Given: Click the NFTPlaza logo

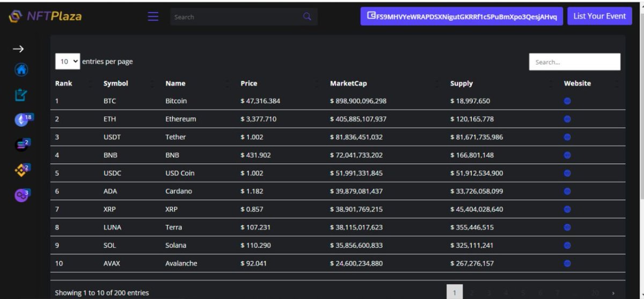Looking at the screenshot, I should click(x=46, y=17).
